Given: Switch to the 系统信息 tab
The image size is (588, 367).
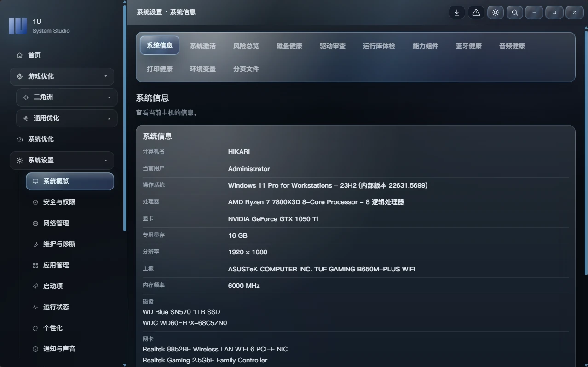Looking at the screenshot, I should (x=160, y=46).
